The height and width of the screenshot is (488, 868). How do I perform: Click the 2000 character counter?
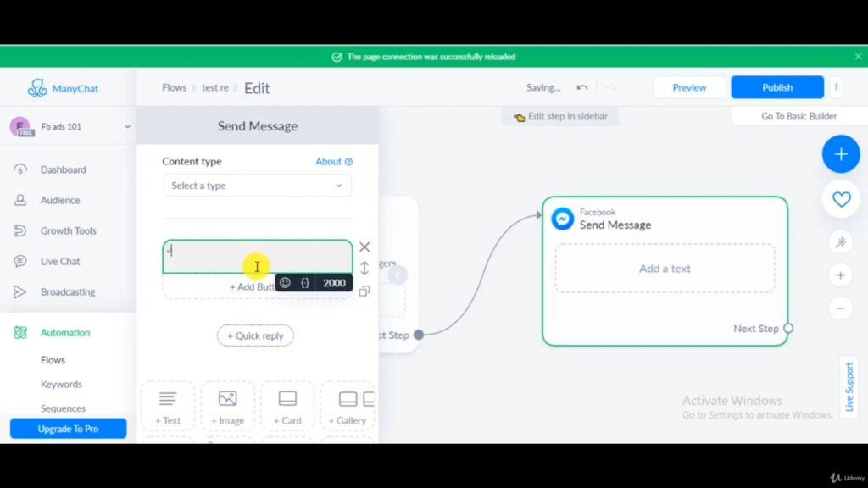pos(334,283)
